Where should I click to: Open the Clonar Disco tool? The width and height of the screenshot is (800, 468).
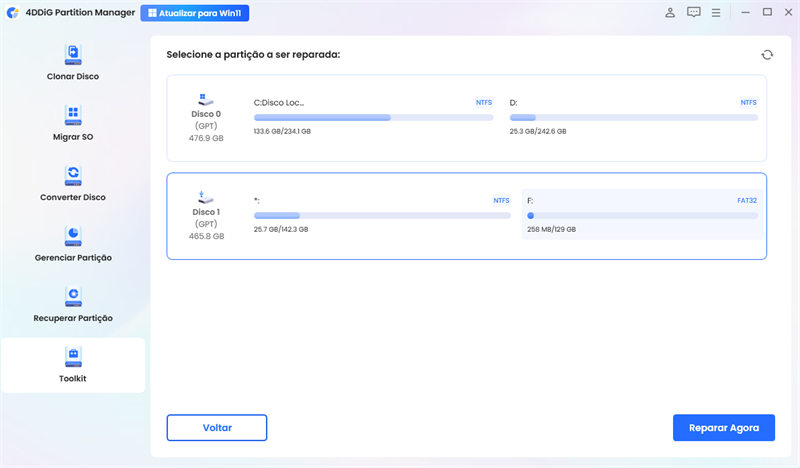tap(72, 61)
